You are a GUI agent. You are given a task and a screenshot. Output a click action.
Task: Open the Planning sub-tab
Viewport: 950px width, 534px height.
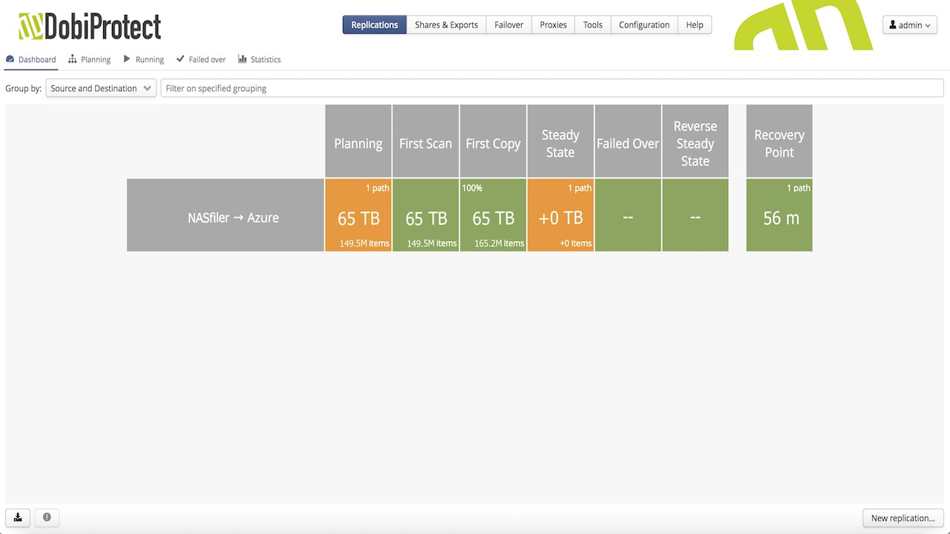coord(89,59)
